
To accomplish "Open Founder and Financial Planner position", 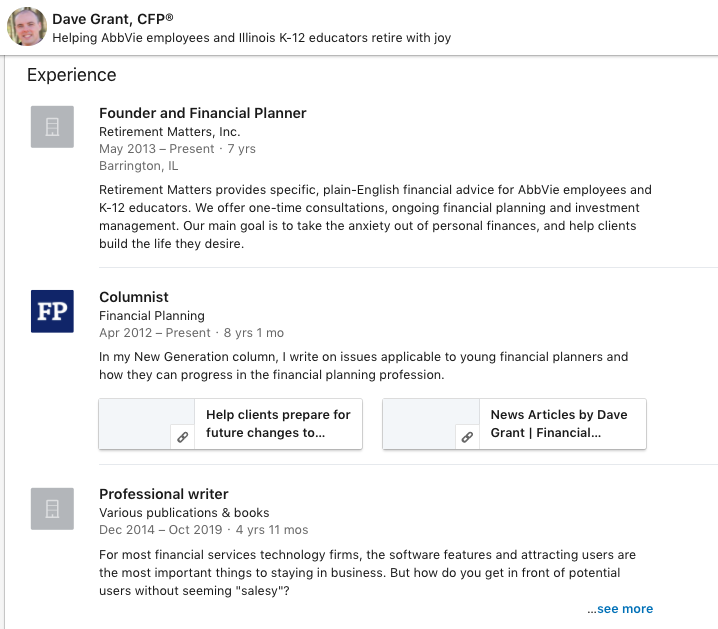I will 202,113.
